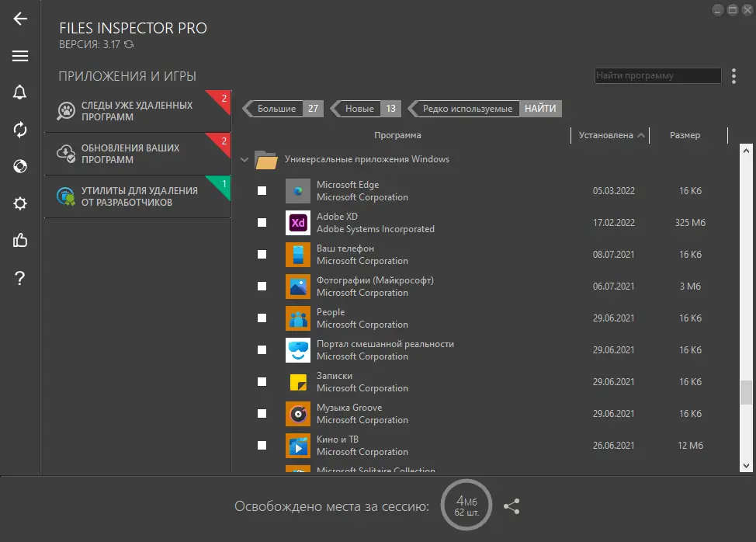Click the 3 Мб size value

coord(690,287)
